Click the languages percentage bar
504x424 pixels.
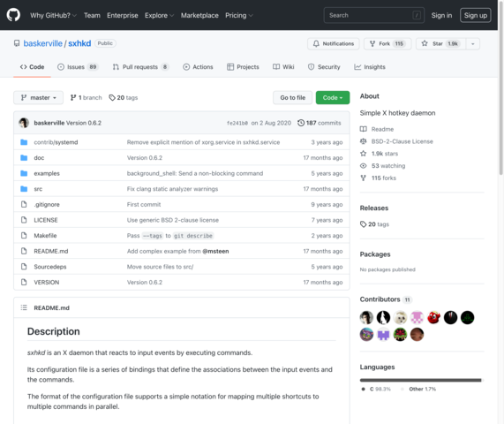[x=421, y=380]
